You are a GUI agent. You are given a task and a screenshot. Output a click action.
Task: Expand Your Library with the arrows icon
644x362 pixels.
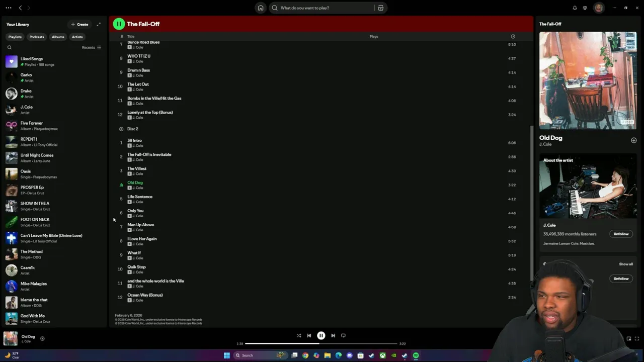[99, 24]
